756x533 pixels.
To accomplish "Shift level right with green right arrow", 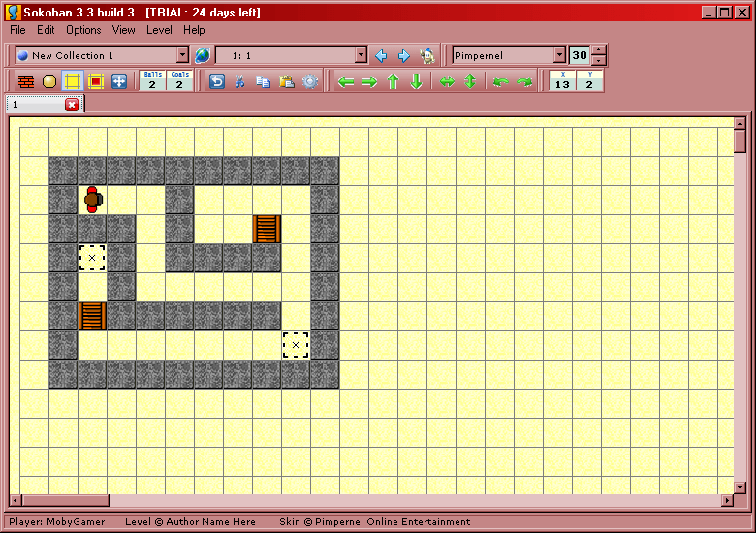I will pyautogui.click(x=369, y=81).
